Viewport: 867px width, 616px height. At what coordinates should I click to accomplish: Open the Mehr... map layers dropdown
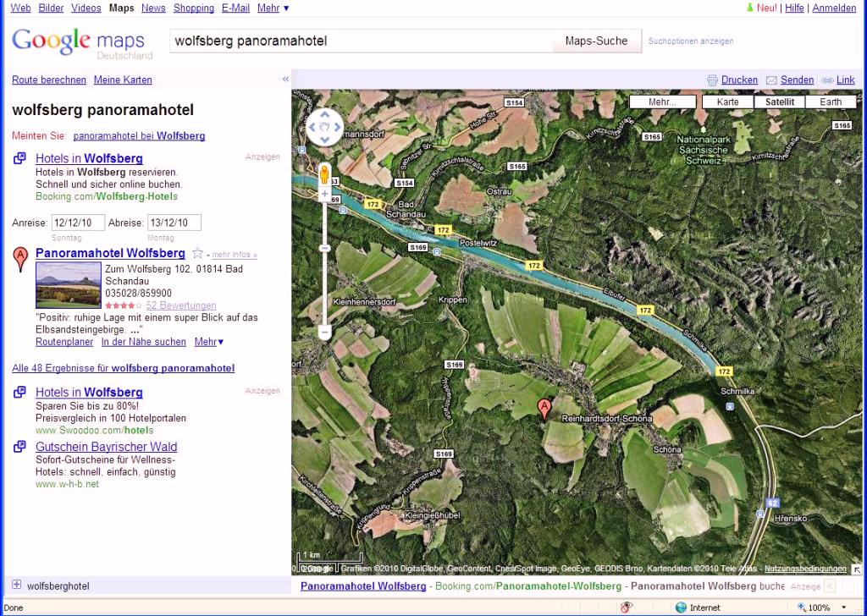pos(662,102)
